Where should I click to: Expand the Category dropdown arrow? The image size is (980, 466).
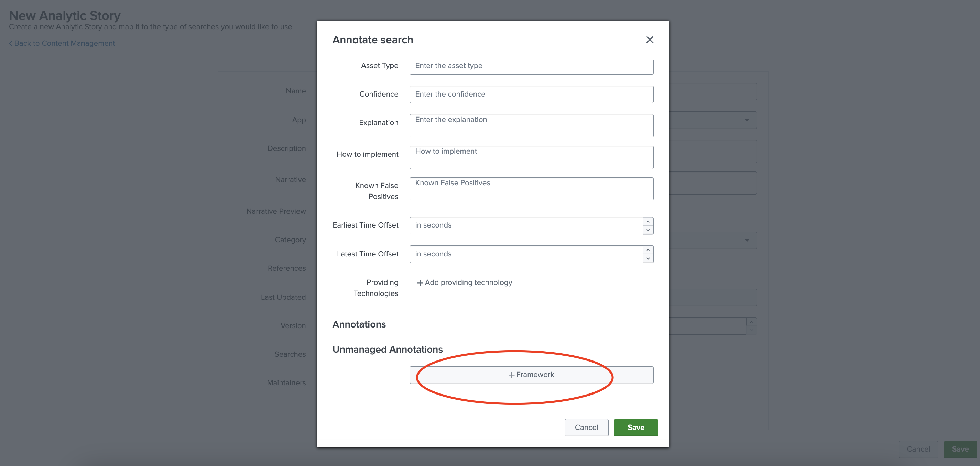747,240
